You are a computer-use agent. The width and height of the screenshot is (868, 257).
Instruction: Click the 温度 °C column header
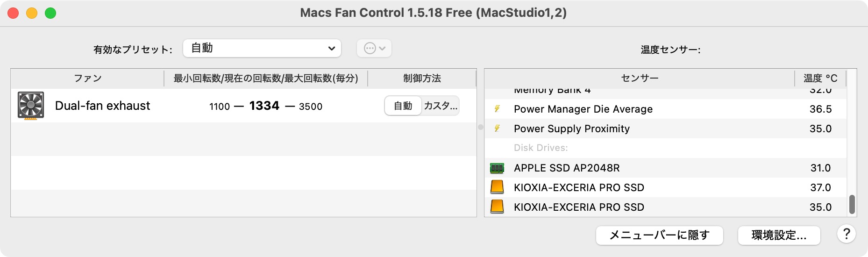(820, 79)
